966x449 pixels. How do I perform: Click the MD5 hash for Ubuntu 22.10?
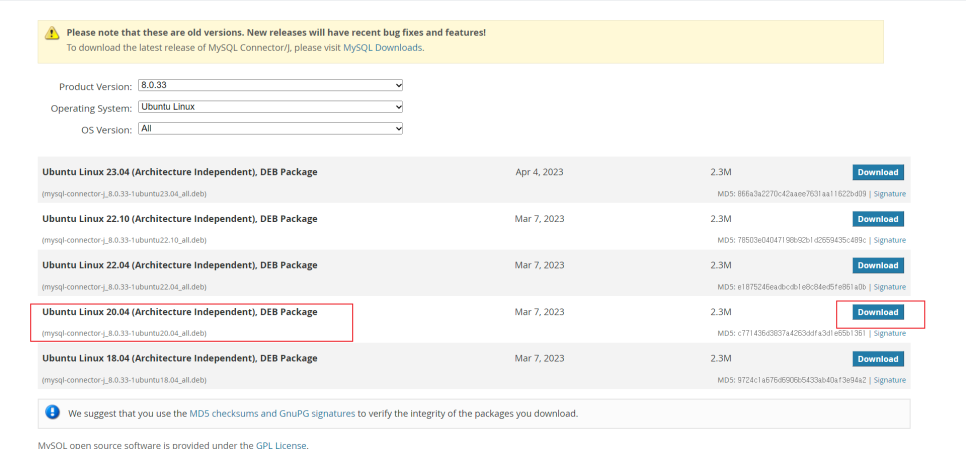coord(800,240)
